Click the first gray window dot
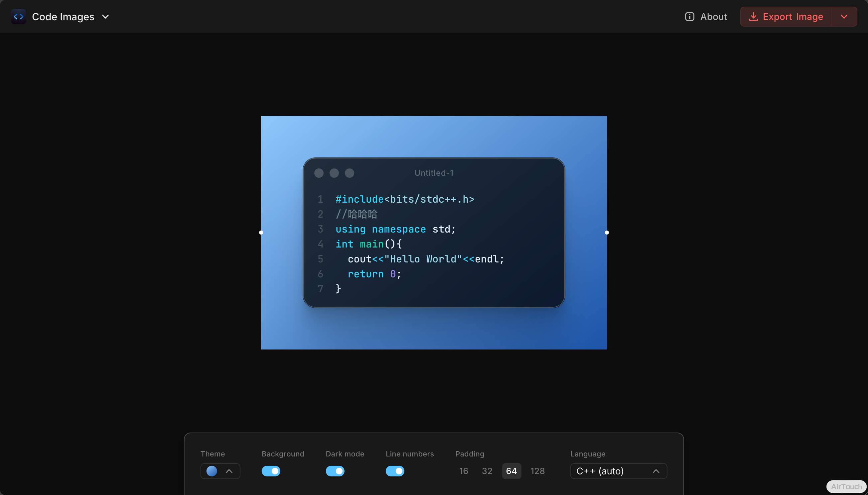868x495 pixels. [x=319, y=173]
